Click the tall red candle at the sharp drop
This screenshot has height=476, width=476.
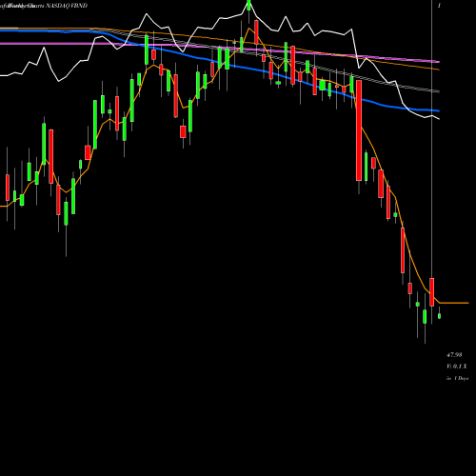pos(359,130)
